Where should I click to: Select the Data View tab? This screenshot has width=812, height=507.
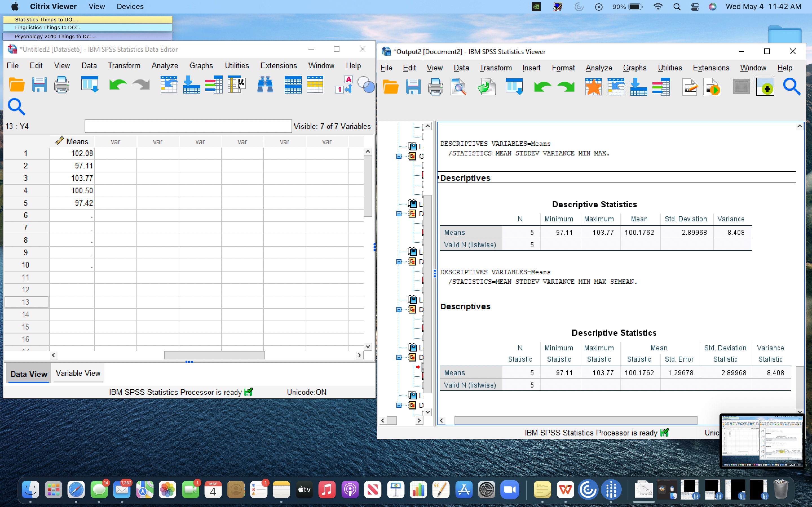(29, 374)
